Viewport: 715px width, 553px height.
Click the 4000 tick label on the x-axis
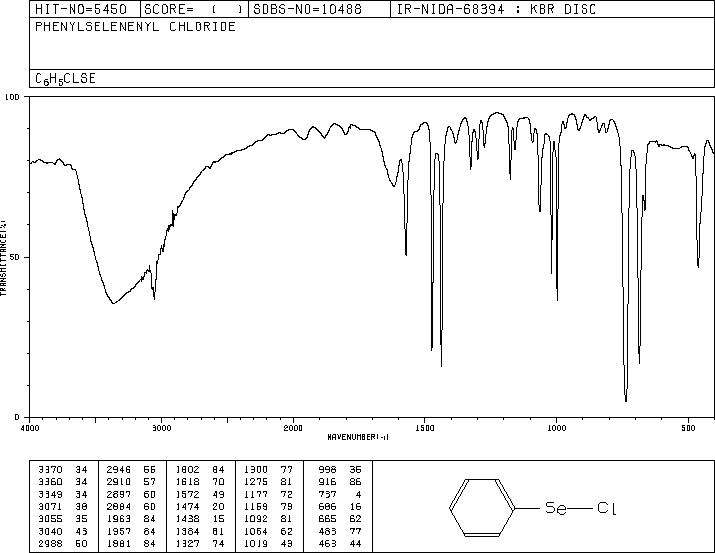coord(30,428)
